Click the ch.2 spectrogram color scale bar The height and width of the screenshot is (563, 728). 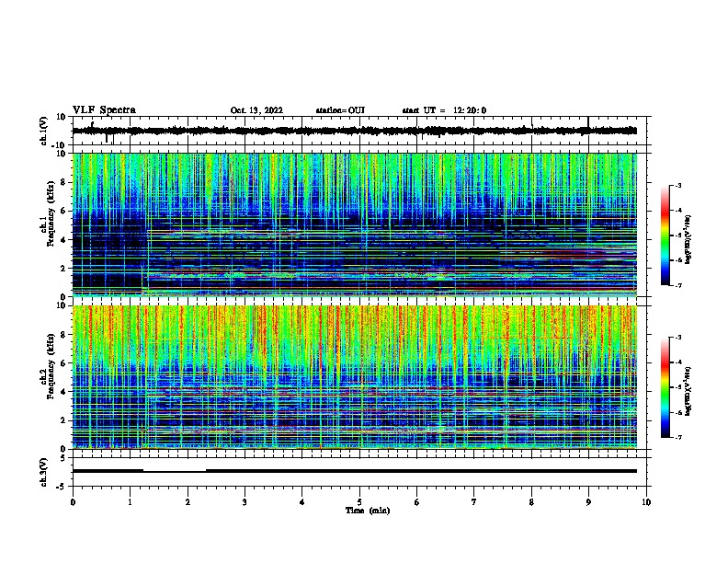point(665,387)
